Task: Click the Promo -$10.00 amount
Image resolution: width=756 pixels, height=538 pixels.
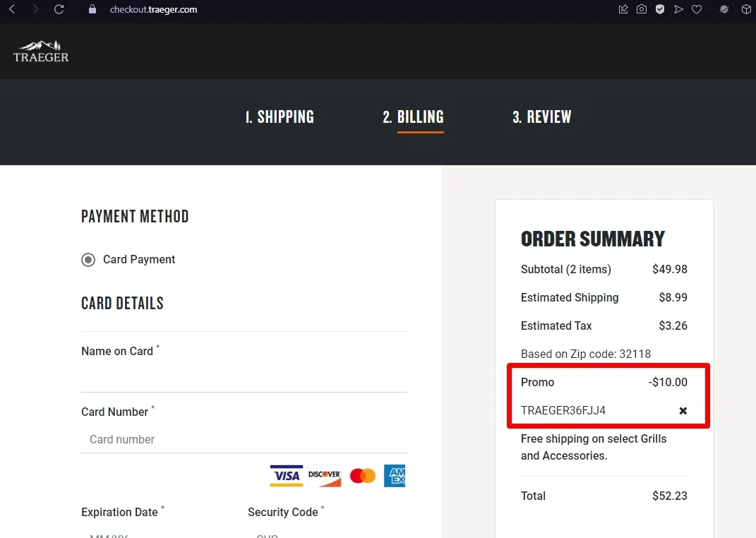Action: pyautogui.click(x=668, y=382)
